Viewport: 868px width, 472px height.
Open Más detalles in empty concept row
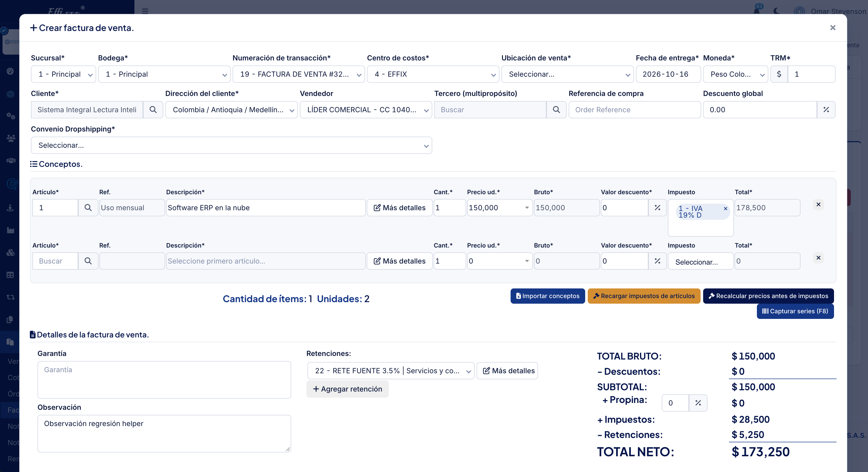click(x=400, y=261)
